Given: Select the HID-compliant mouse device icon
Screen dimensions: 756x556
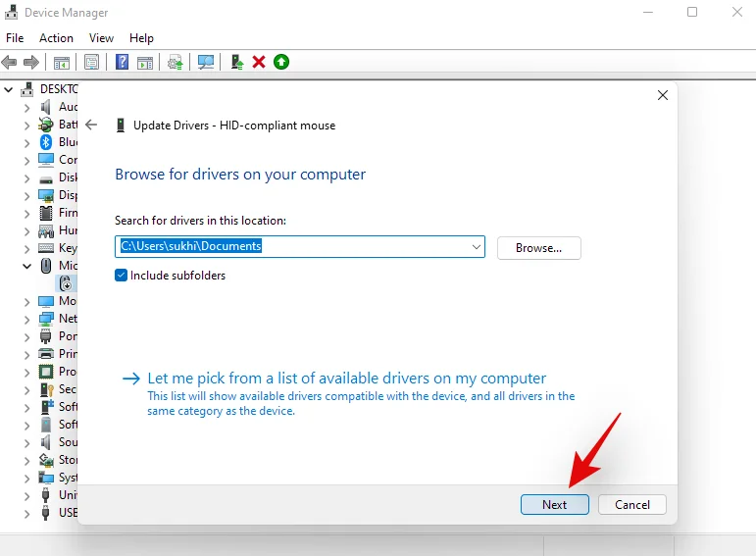Looking at the screenshot, I should click(66, 283).
